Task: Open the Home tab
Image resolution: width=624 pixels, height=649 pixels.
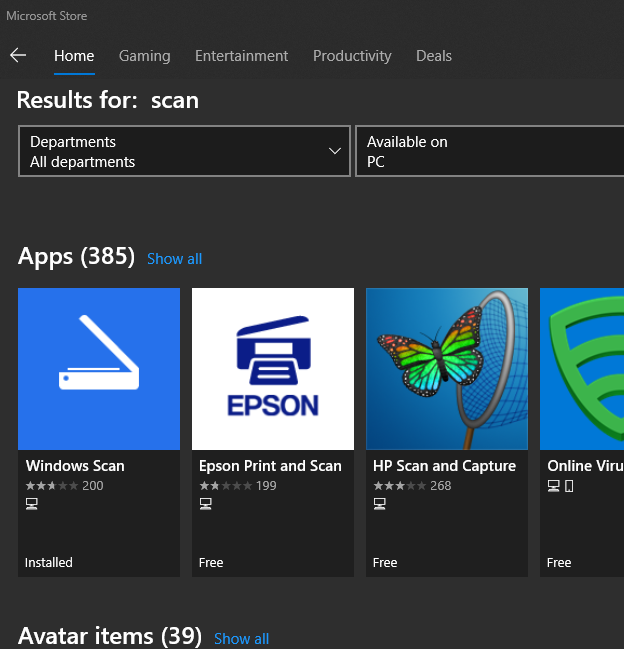Action: coord(74,56)
